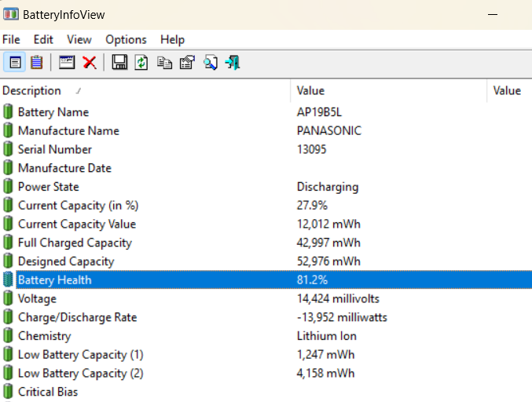Click battery icon beside Serial Number

(x=8, y=149)
